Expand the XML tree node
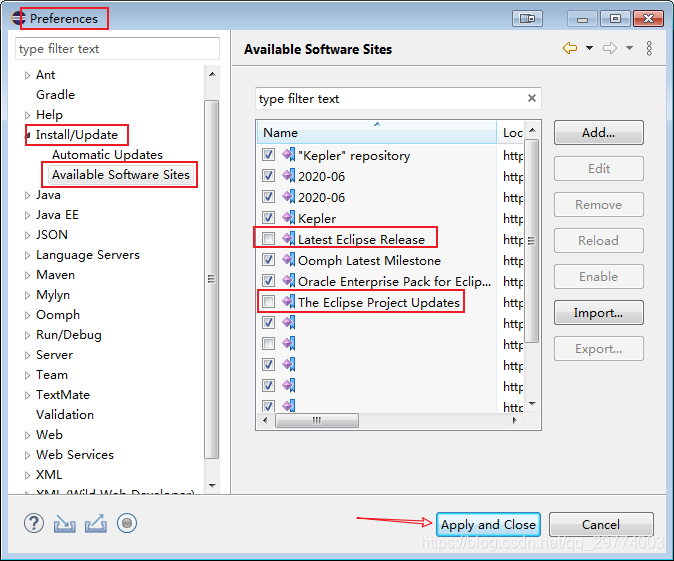 (x=27, y=475)
